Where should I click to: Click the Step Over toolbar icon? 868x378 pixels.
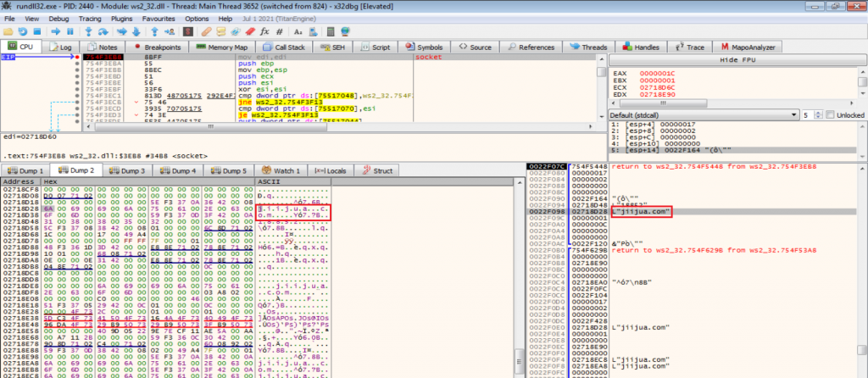(x=103, y=31)
